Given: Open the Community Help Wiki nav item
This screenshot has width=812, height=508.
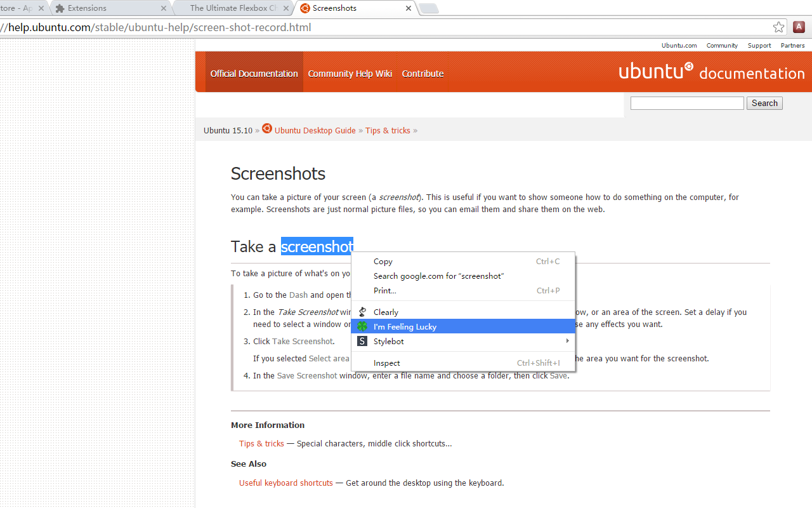Looking at the screenshot, I should click(350, 74).
